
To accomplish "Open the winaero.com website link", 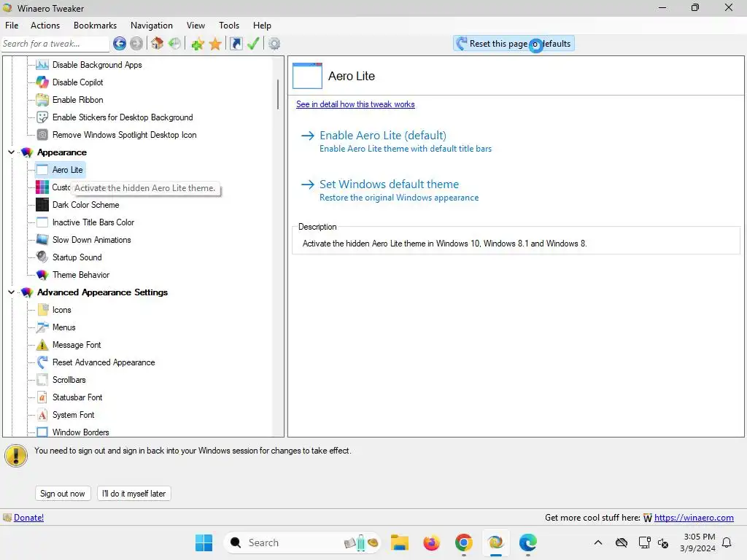I will 694,518.
